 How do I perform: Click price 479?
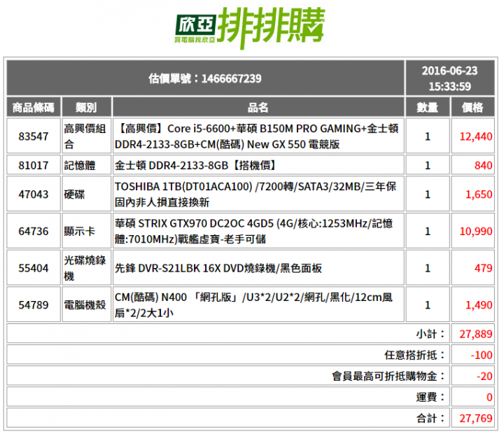(x=483, y=268)
